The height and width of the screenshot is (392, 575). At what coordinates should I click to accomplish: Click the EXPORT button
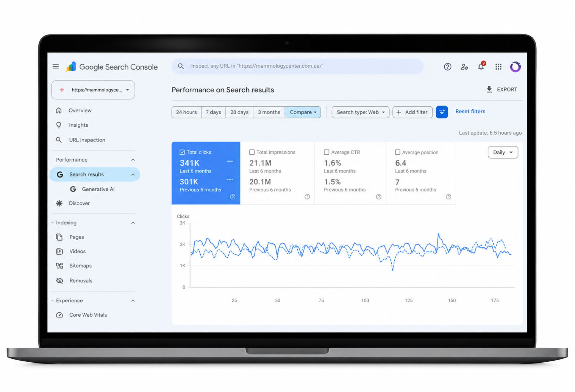502,89
